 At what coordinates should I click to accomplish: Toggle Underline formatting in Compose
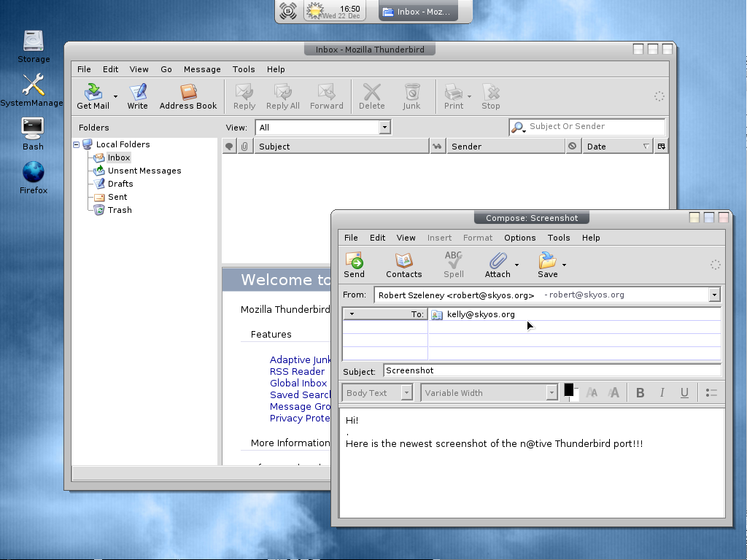(684, 393)
